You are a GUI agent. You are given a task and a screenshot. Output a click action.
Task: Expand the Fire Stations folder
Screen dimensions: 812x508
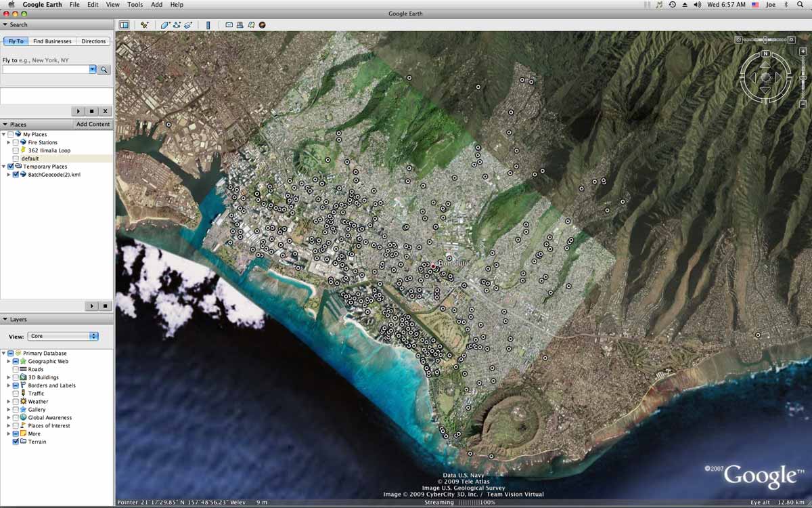pos(9,142)
